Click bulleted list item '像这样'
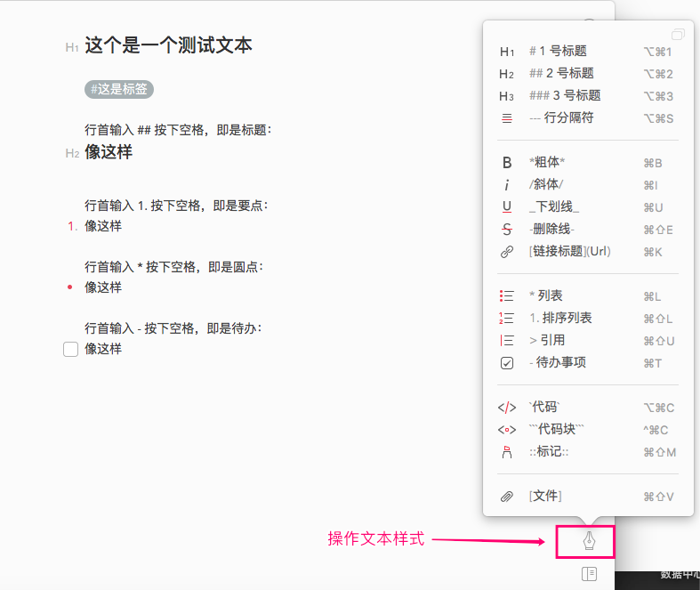The width and height of the screenshot is (700, 590). point(103,287)
